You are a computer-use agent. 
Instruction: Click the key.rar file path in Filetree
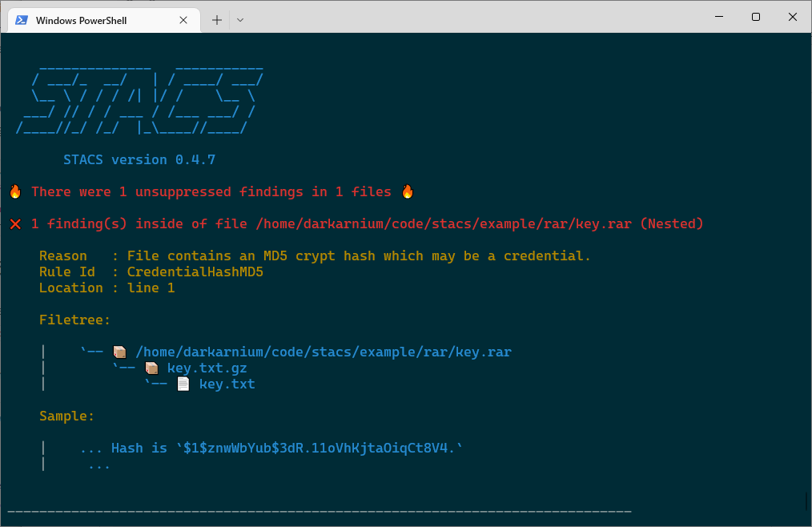[324, 352]
